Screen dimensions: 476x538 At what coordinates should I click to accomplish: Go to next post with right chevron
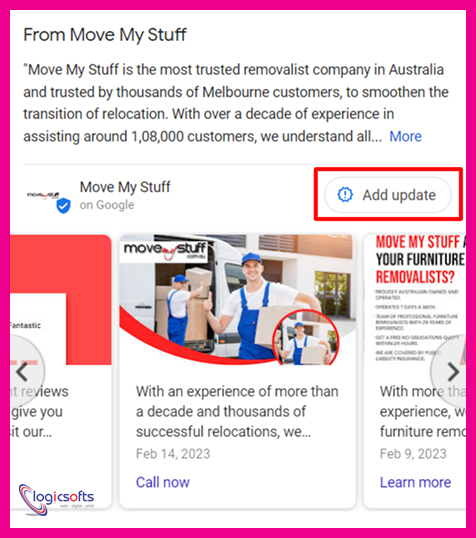452,372
